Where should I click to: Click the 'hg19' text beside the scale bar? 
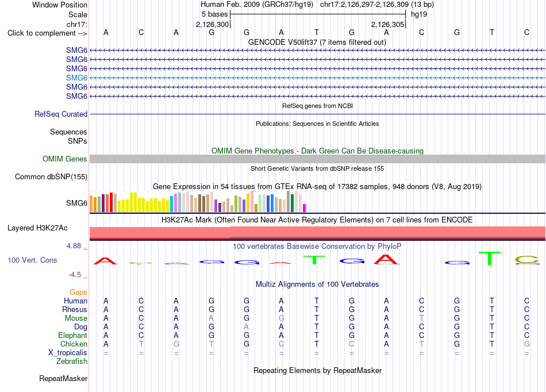[x=419, y=14]
